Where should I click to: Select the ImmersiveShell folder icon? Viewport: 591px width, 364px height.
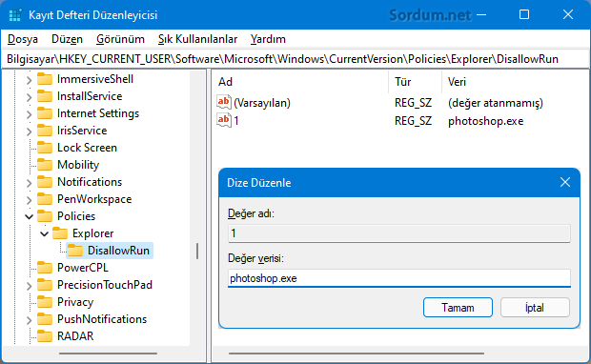[x=45, y=79]
